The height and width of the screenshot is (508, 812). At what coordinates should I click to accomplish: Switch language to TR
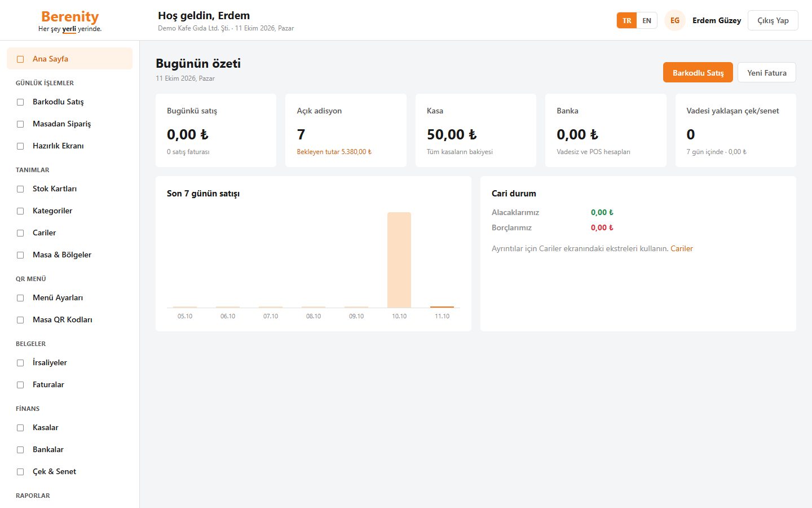point(627,20)
